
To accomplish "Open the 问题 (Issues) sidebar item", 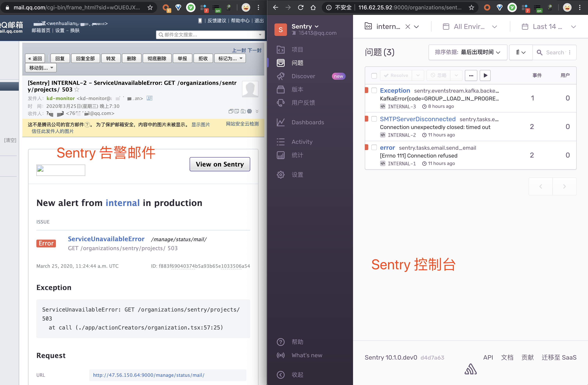I will click(297, 63).
